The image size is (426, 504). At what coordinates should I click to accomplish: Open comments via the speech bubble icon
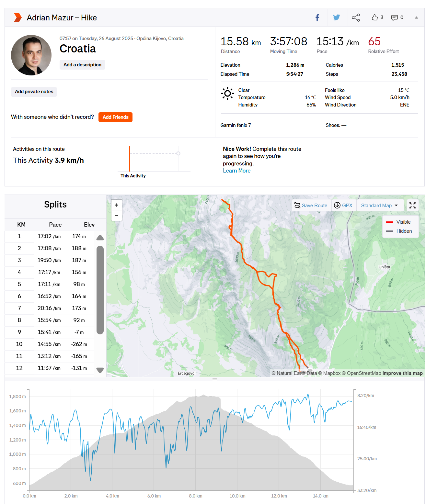coord(394,17)
